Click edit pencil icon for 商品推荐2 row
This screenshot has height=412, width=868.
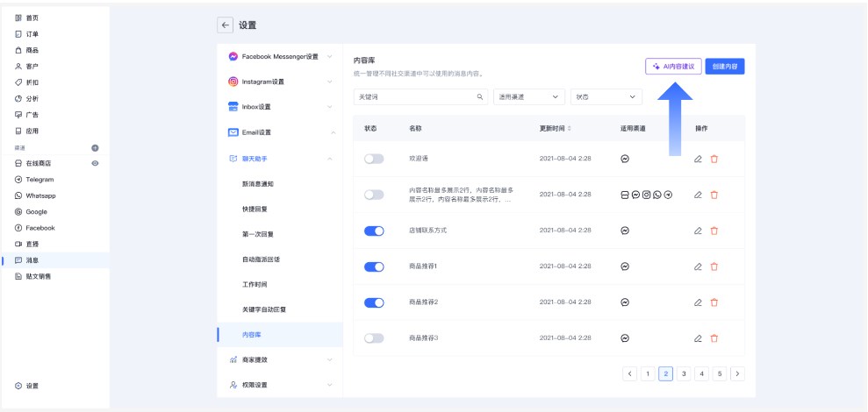tap(698, 302)
